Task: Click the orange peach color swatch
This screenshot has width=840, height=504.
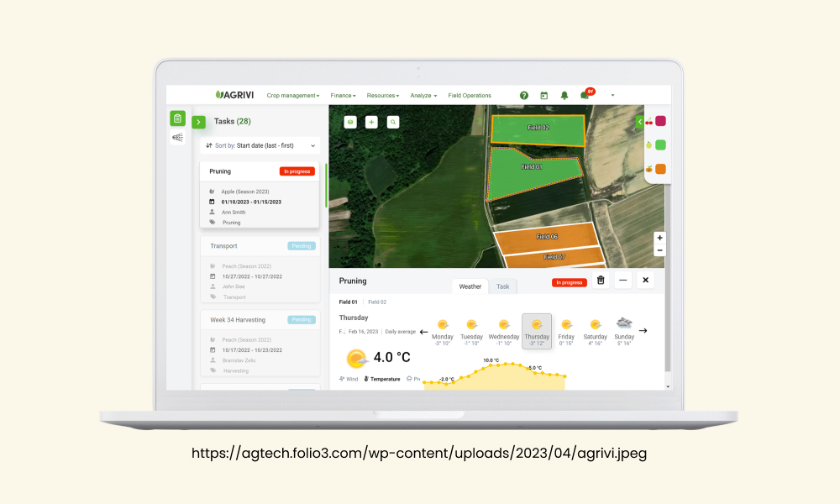Action: click(660, 169)
